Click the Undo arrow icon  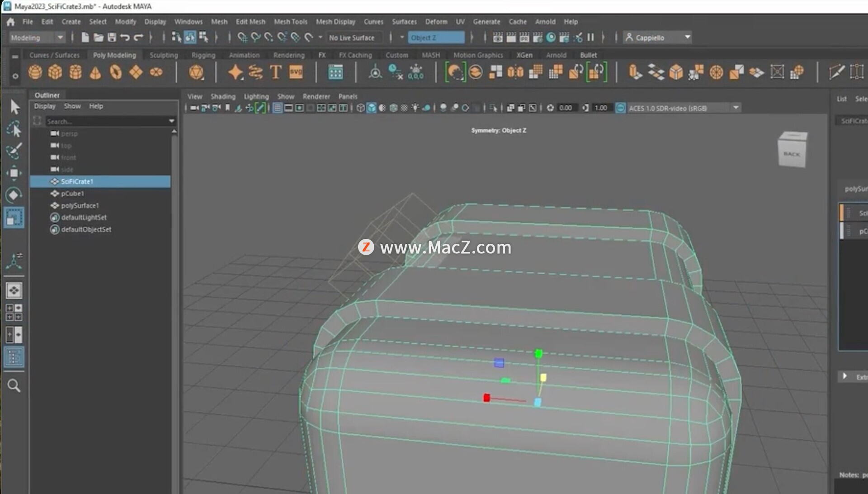coord(125,38)
